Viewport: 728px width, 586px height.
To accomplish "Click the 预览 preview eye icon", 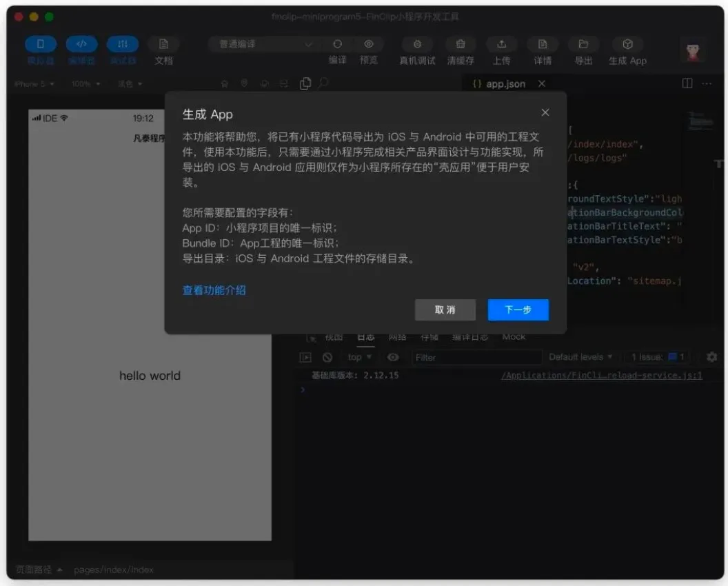I will (x=369, y=44).
